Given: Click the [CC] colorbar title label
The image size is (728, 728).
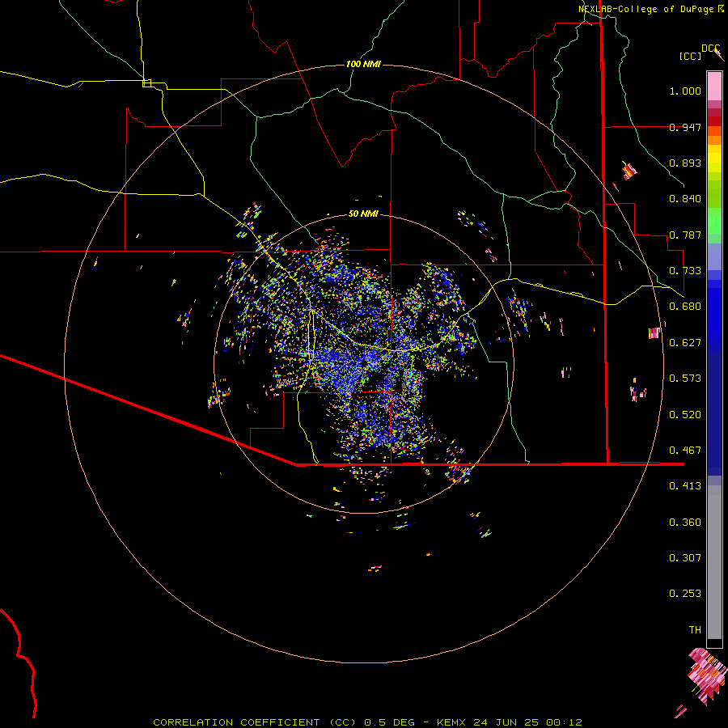Looking at the screenshot, I should point(690,56).
